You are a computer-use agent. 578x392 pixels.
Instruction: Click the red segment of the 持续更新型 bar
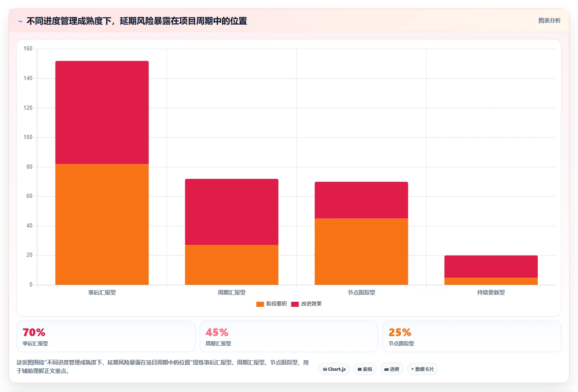point(491,267)
